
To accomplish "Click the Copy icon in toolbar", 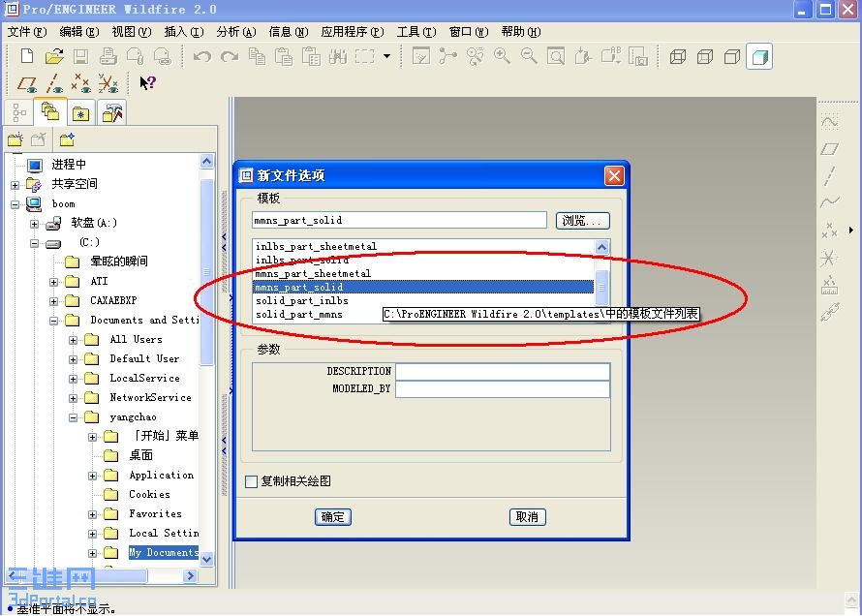I will pyautogui.click(x=257, y=56).
